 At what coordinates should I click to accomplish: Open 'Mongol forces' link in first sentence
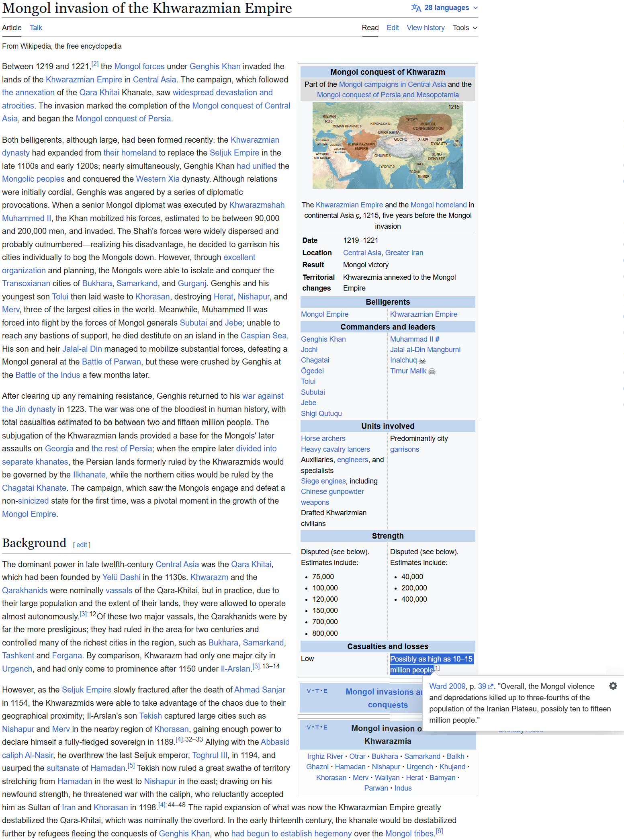139,66
